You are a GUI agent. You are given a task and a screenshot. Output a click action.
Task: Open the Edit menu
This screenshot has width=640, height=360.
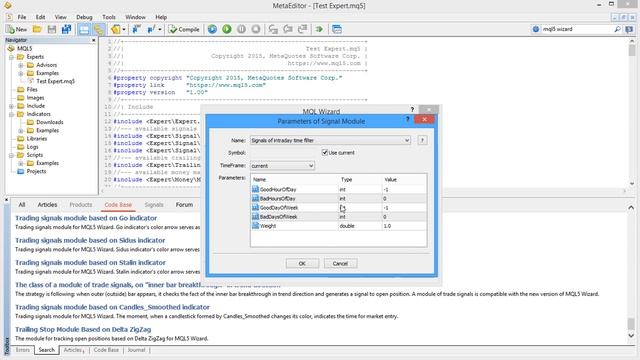[x=40, y=17]
